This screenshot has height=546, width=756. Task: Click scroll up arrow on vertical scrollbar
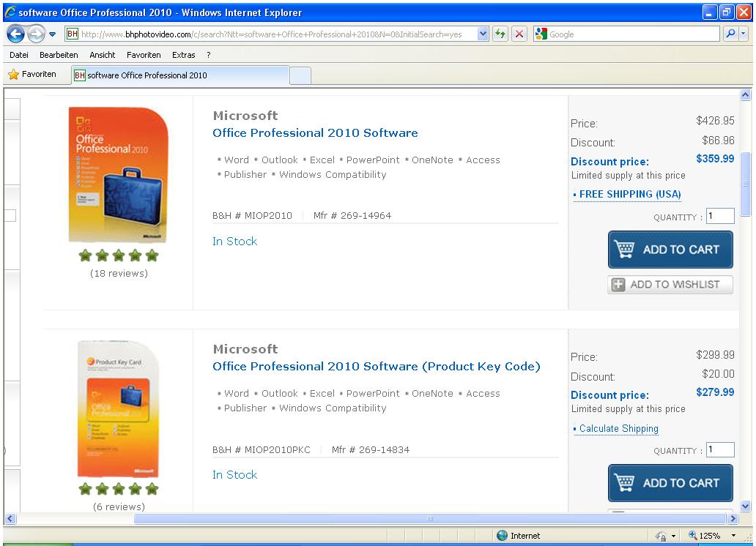pyautogui.click(x=746, y=95)
